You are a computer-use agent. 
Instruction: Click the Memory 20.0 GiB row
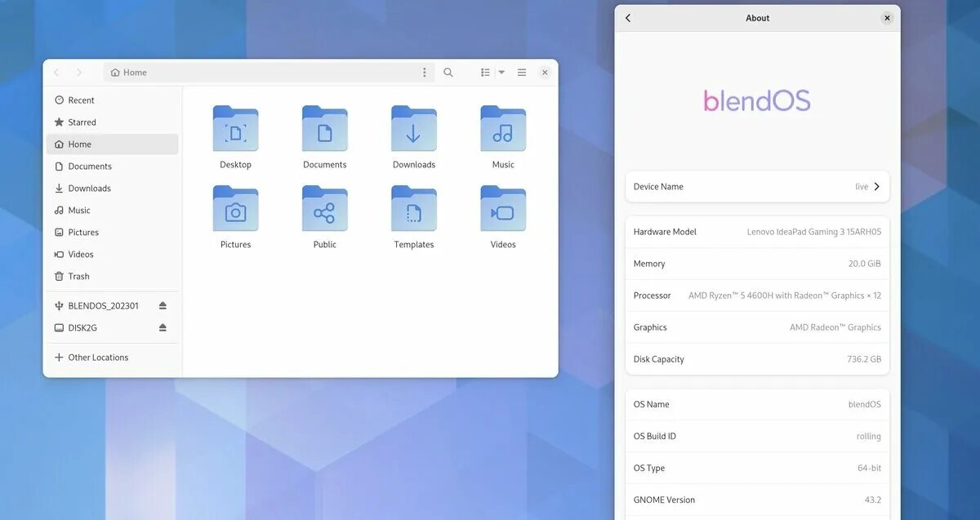[x=757, y=264]
